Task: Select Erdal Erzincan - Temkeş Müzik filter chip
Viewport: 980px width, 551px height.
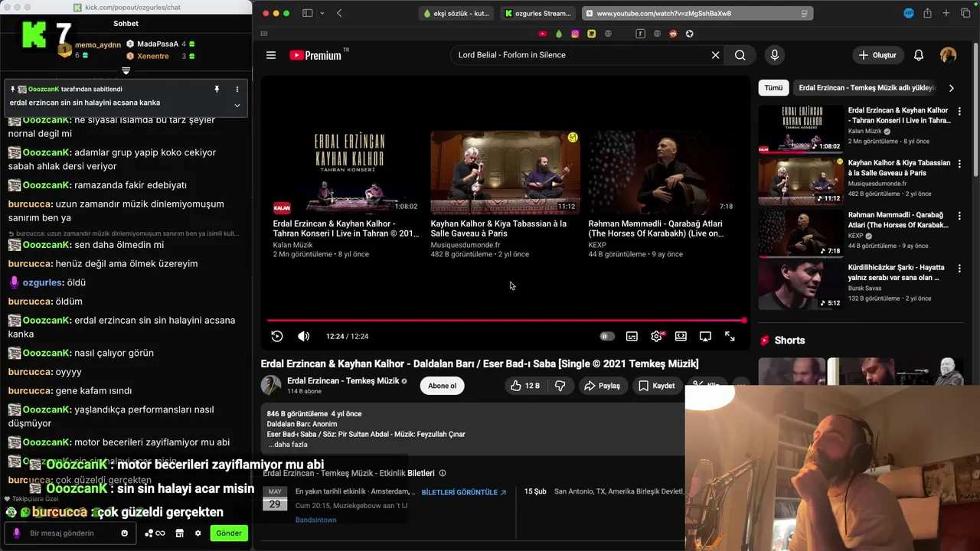Action: [866, 88]
